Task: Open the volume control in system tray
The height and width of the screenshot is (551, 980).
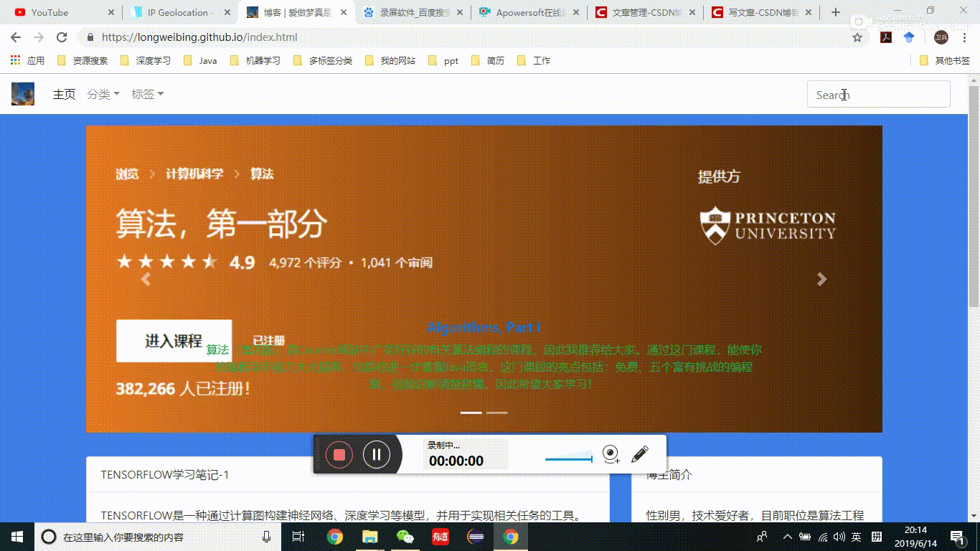Action: coord(839,537)
